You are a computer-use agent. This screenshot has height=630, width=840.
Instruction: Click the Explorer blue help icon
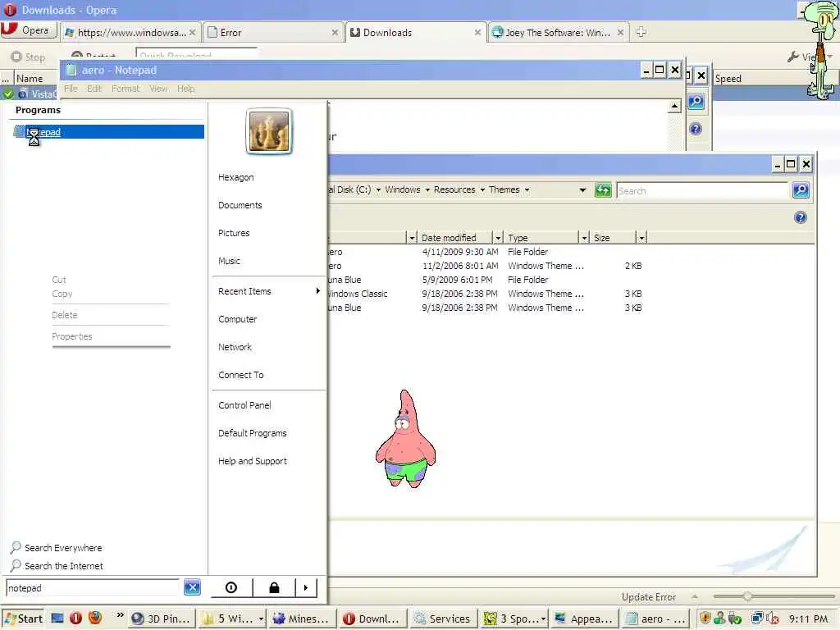coord(801,217)
